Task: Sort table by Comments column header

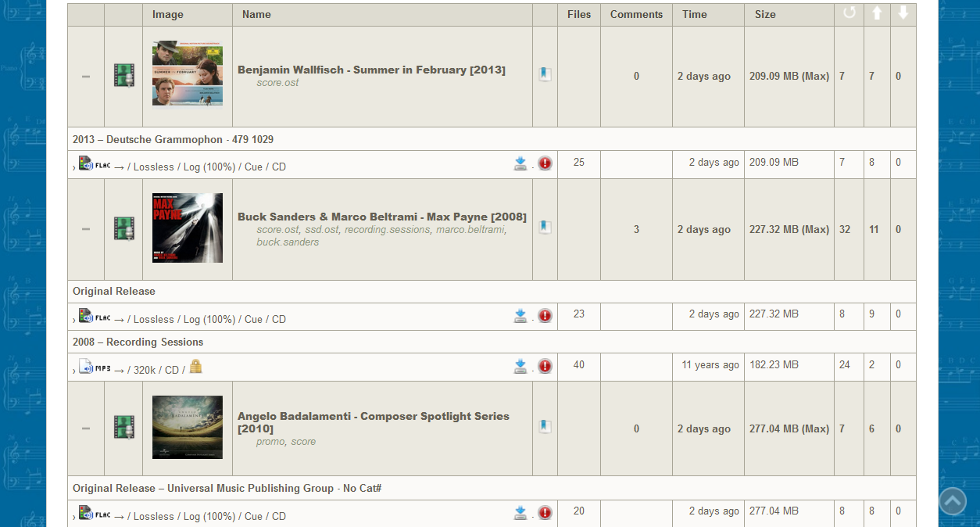Action: pos(636,14)
